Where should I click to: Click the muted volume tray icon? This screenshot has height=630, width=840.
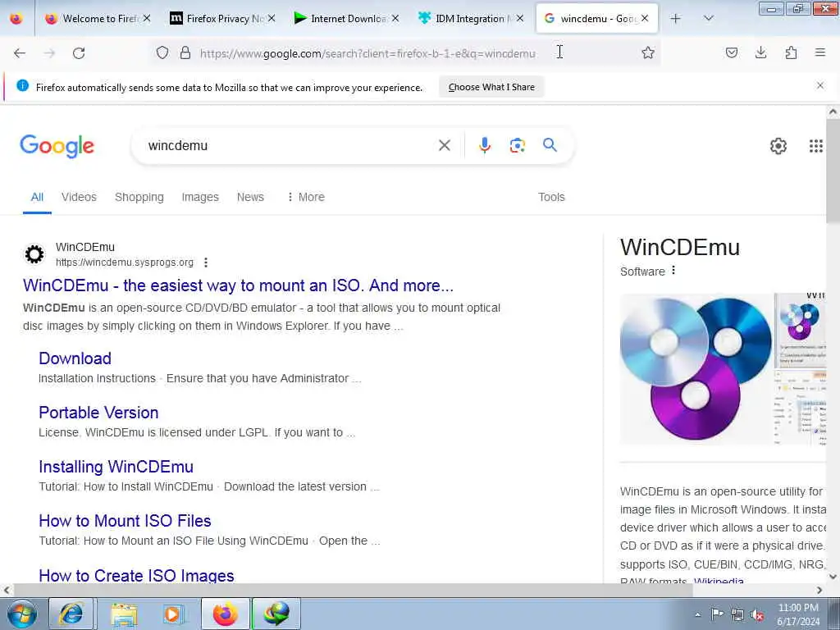(757, 614)
